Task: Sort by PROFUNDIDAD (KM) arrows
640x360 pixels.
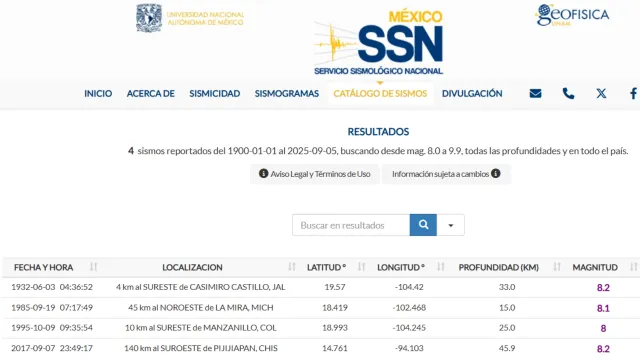Action: pos(557,267)
